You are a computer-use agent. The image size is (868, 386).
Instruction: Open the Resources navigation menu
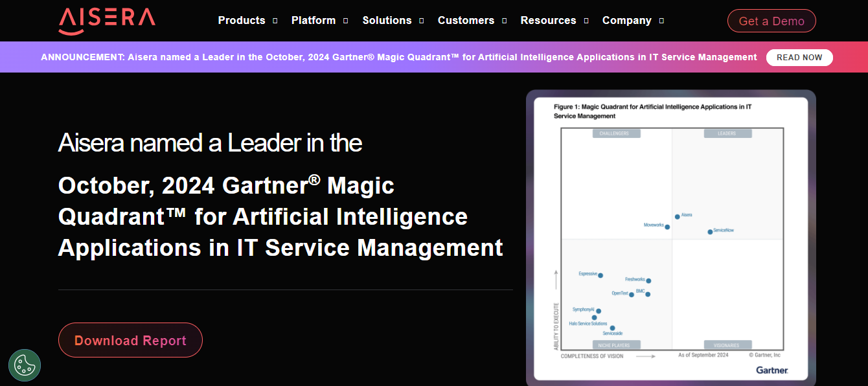(548, 21)
